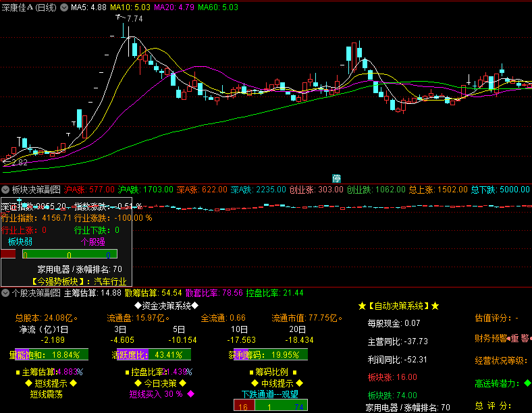Click the 短线震荡 short-term hint
Viewport: 532px width, 413px height.
pyautogui.click(x=46, y=394)
